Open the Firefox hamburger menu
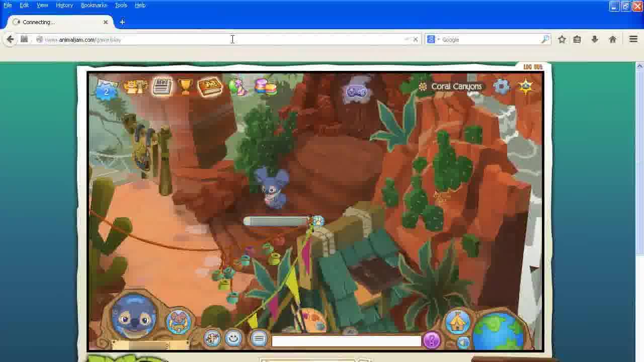 click(x=633, y=39)
